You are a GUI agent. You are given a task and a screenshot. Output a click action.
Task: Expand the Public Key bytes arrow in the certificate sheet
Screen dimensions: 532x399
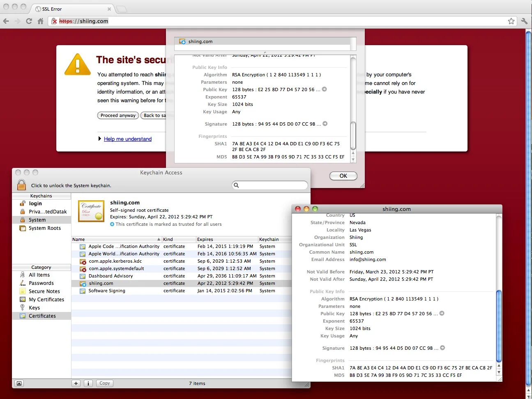(324, 89)
